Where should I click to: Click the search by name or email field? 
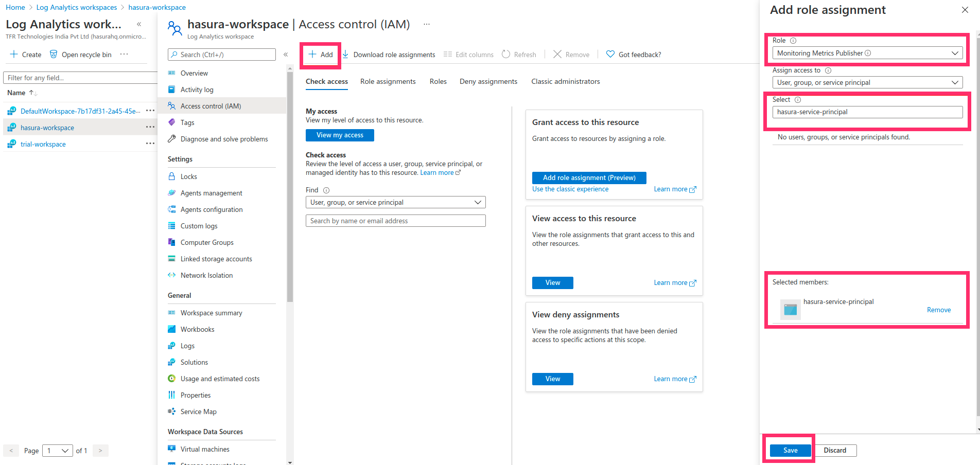[x=395, y=220]
